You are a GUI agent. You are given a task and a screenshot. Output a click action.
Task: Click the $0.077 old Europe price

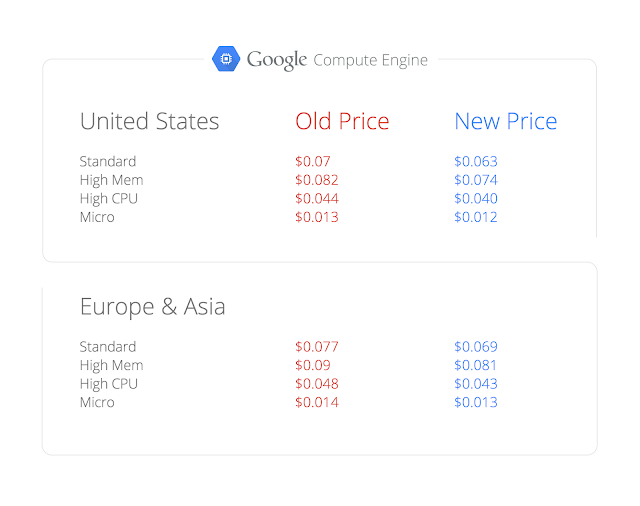(316, 347)
